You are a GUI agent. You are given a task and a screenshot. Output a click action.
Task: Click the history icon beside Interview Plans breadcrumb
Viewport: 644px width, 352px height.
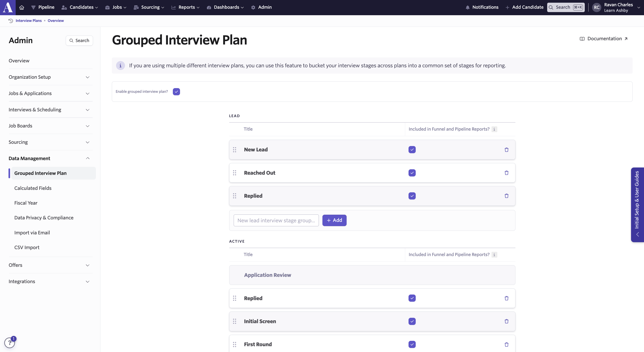coord(11,21)
